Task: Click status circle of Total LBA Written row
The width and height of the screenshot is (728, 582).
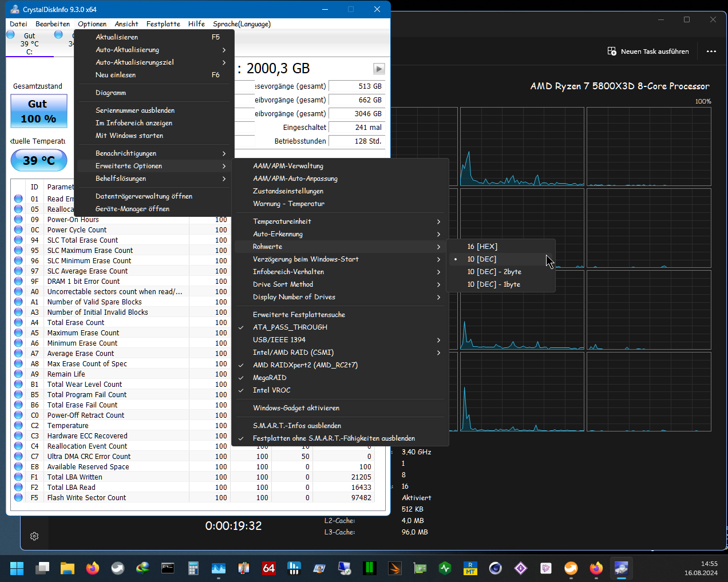Action: coord(18,477)
